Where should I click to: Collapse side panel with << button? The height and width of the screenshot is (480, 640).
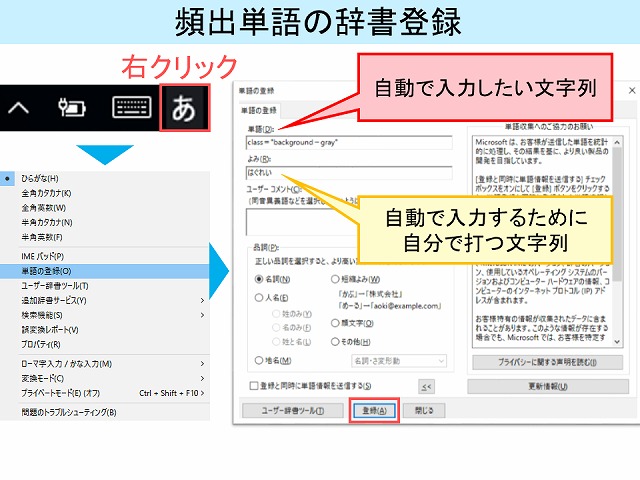pos(427,387)
